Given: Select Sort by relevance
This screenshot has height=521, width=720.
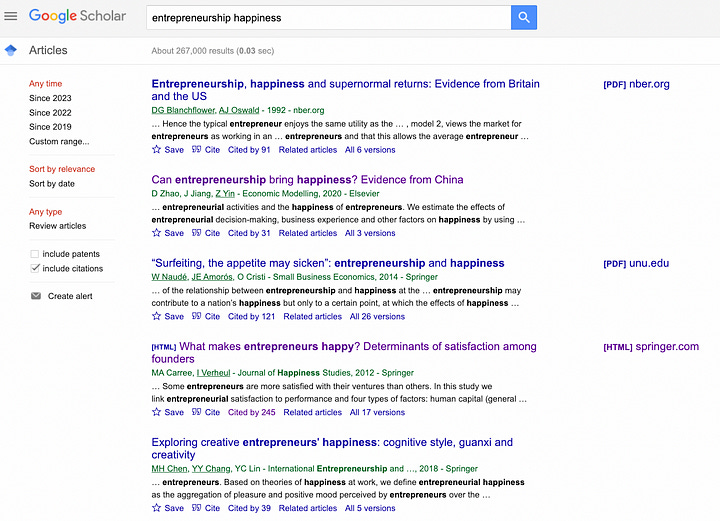Looking at the screenshot, I should [x=62, y=169].
